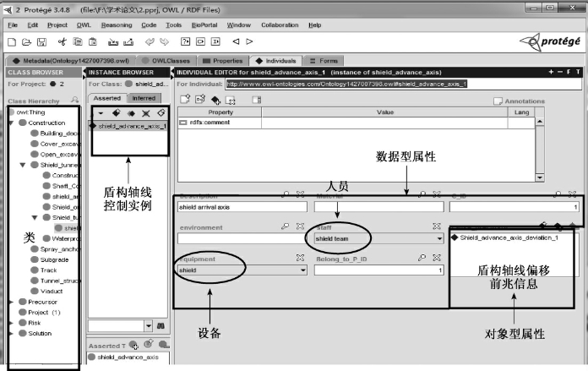Toggle the Annotations checkbox
Viewport: 588px width, 371px height.
tap(498, 101)
